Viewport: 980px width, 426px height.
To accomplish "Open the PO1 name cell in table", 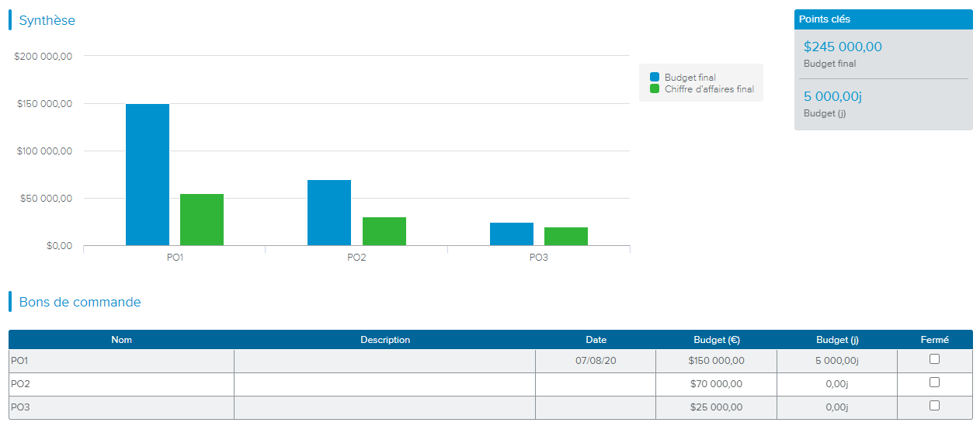I will coord(121,361).
